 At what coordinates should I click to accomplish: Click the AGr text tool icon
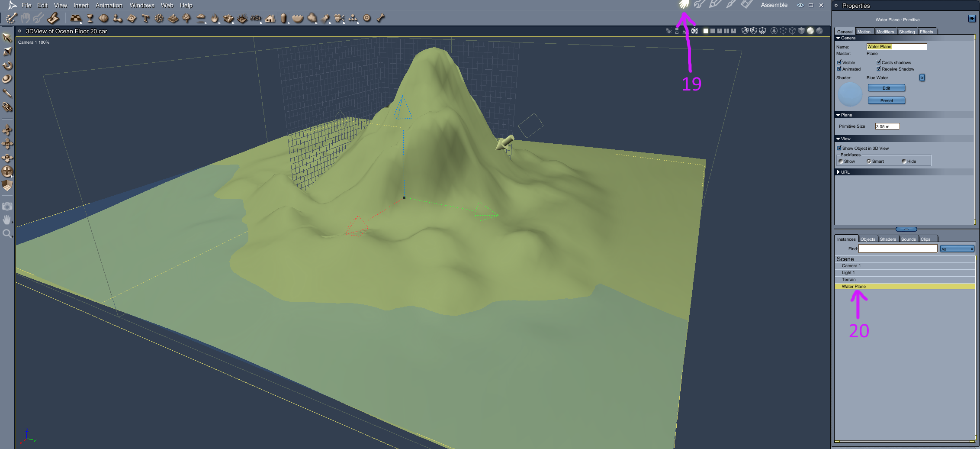[256, 18]
